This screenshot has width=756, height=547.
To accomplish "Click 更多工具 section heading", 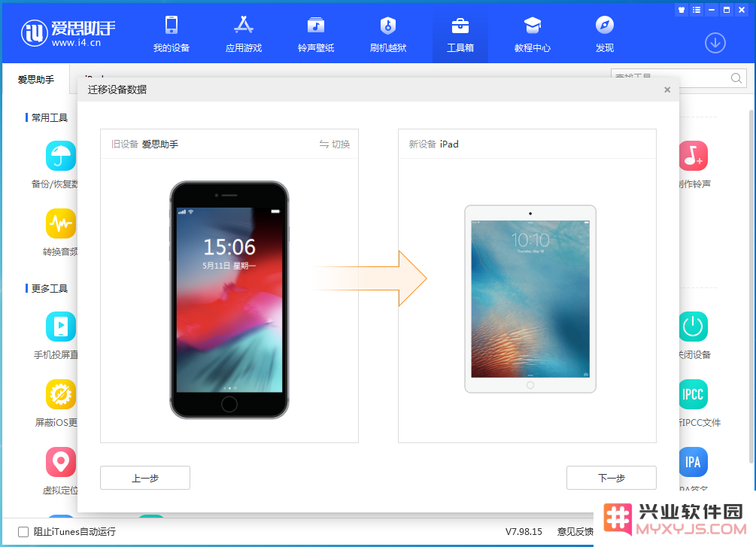I will (x=49, y=288).
